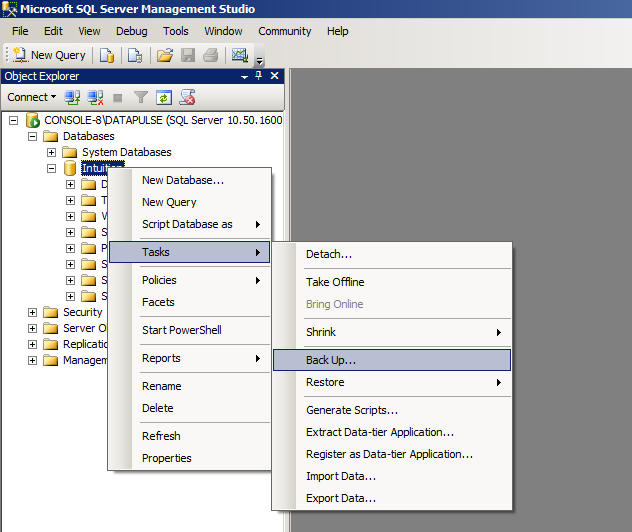Image resolution: width=632 pixels, height=532 pixels.
Task: Open the Community menu
Action: coord(285,31)
